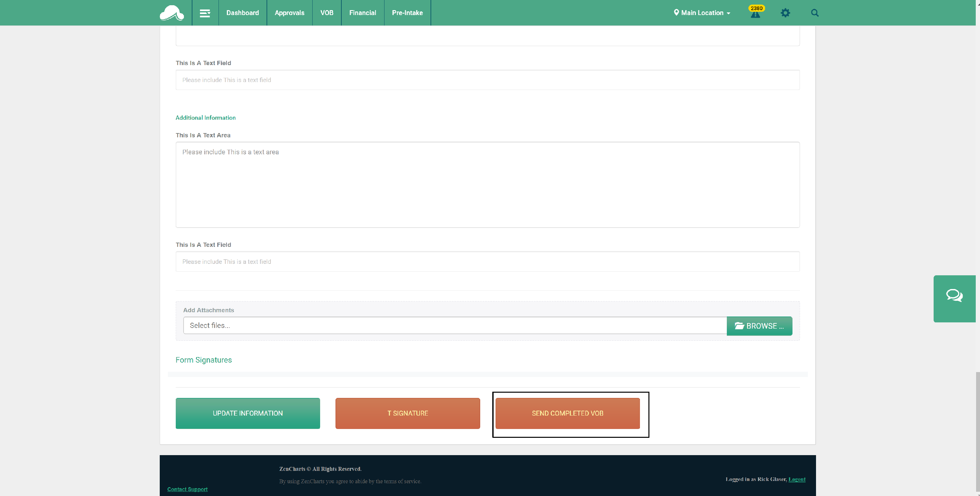Open the Approvals menu item
The image size is (980, 496).
point(289,12)
